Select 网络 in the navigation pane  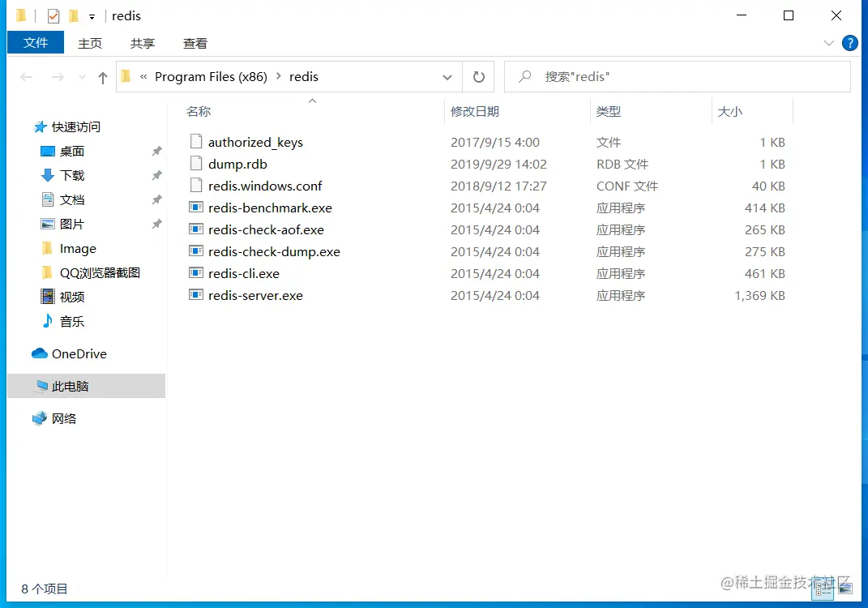[x=64, y=418]
